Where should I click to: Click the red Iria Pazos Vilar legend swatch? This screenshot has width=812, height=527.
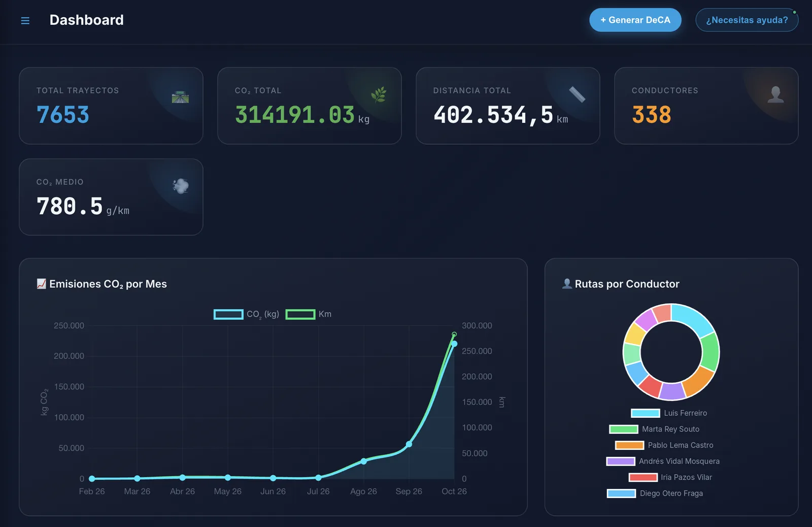[x=643, y=477]
